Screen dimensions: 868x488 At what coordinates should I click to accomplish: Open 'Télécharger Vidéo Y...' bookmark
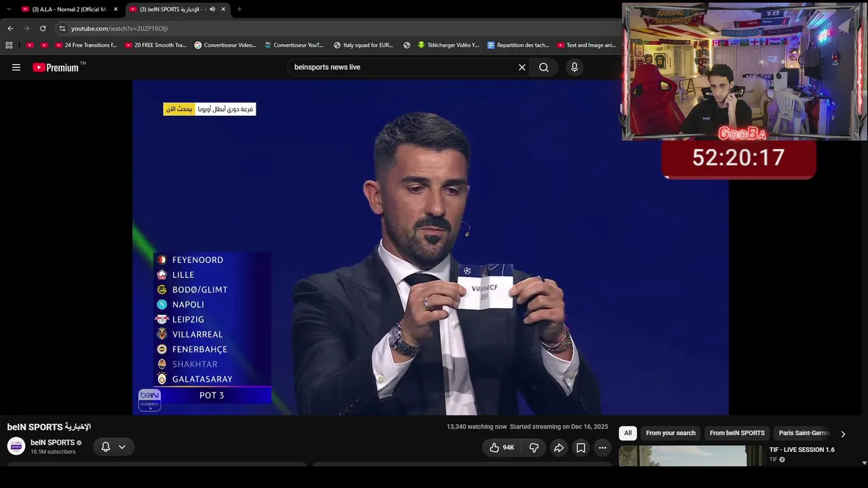[448, 45]
